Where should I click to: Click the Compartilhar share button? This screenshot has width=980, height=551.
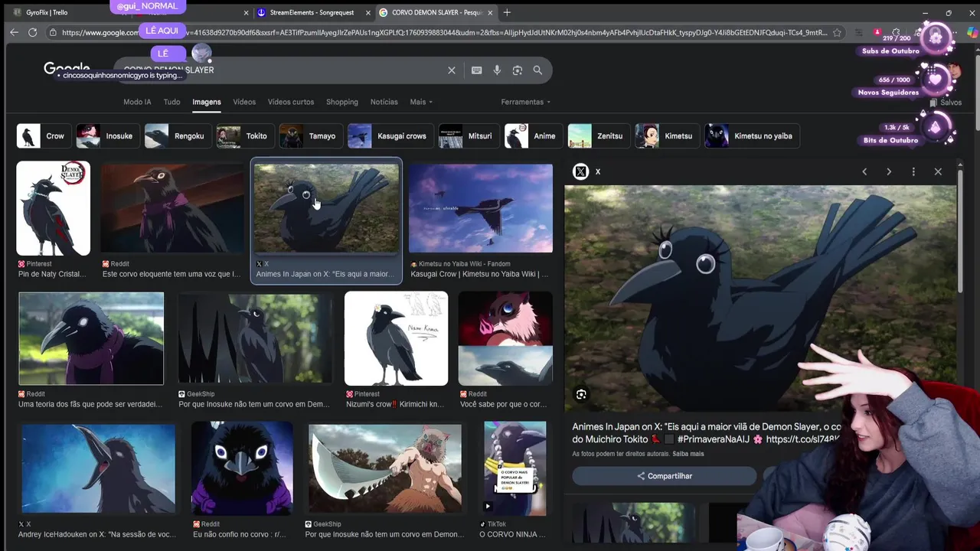[x=664, y=476]
